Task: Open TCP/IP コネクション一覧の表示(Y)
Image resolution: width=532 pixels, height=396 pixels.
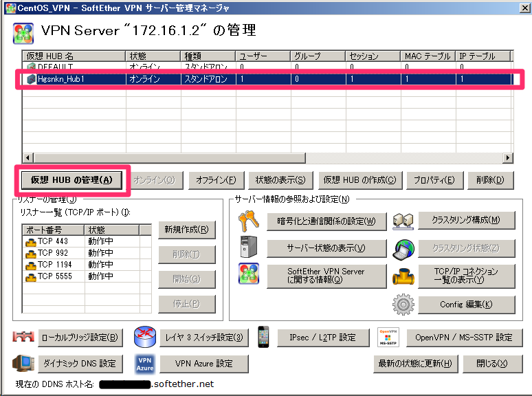Action: [x=466, y=276]
